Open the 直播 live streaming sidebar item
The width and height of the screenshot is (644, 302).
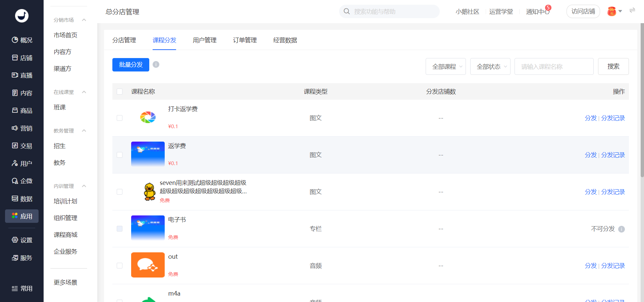(x=22, y=75)
